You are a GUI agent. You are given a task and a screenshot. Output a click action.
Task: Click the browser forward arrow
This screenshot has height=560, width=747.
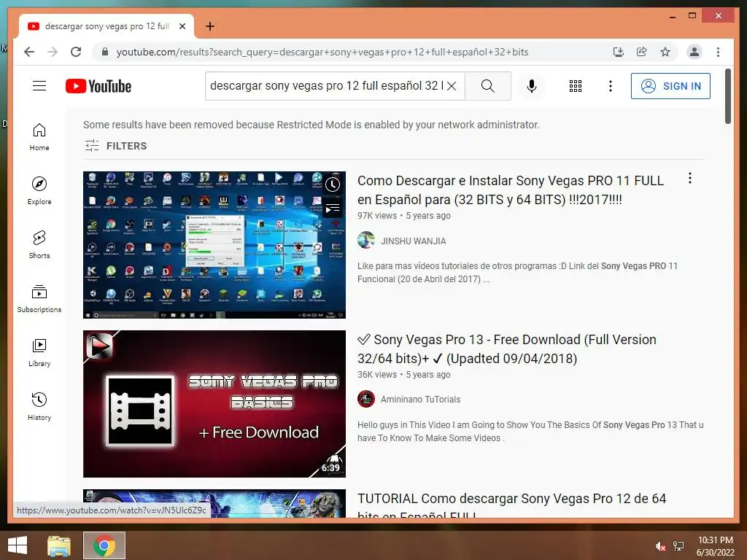(x=53, y=52)
